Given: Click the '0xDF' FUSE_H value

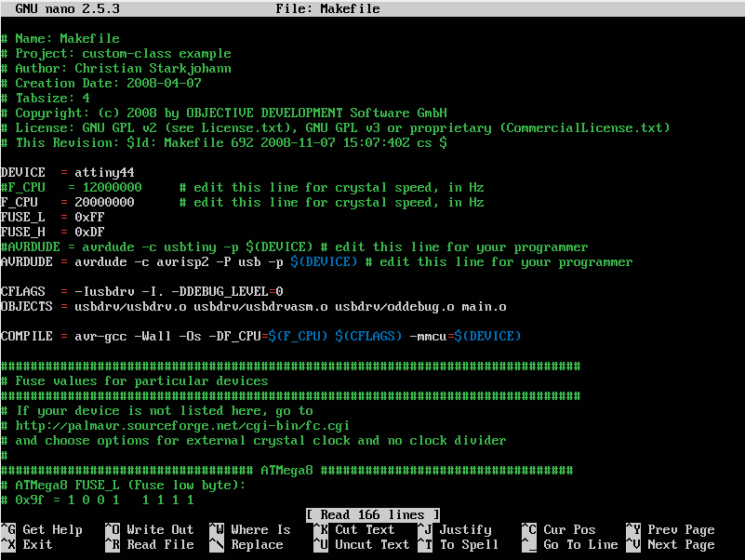Looking at the screenshot, I should coord(90,232).
